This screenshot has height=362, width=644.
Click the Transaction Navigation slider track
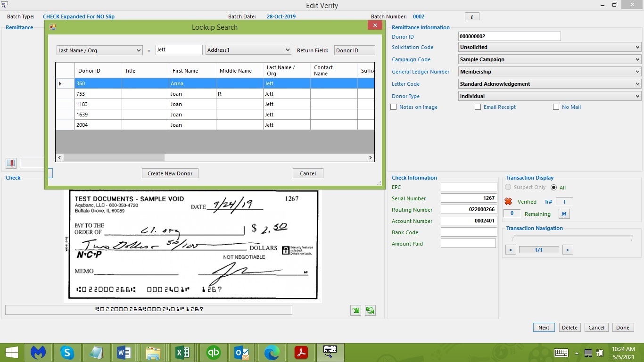pos(572,237)
